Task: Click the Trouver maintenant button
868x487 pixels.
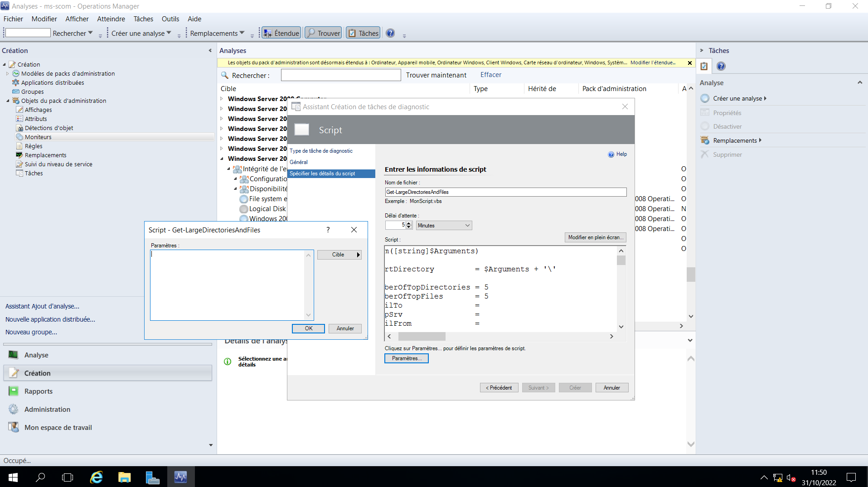Action: point(436,74)
